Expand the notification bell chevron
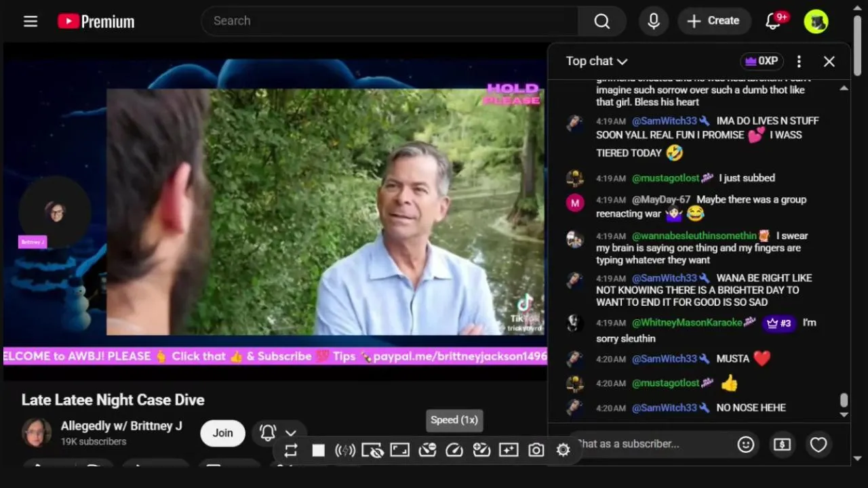This screenshot has height=488, width=868. click(x=291, y=433)
